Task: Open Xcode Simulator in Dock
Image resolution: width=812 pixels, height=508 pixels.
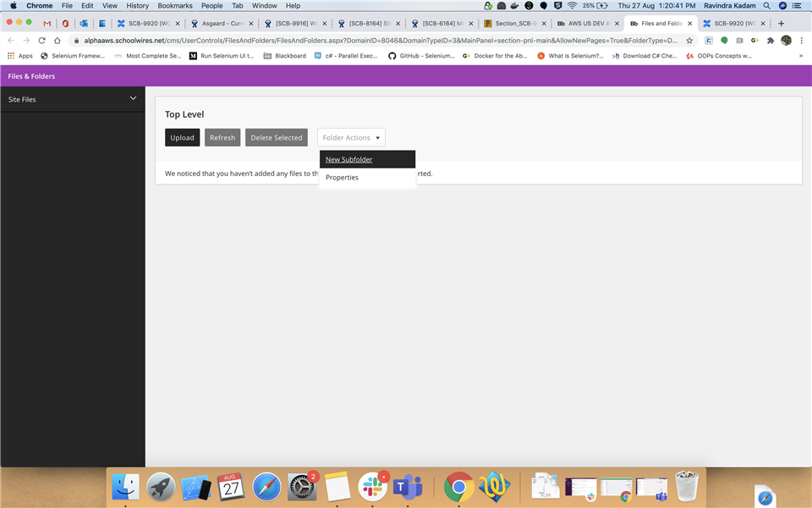Action: point(195,487)
